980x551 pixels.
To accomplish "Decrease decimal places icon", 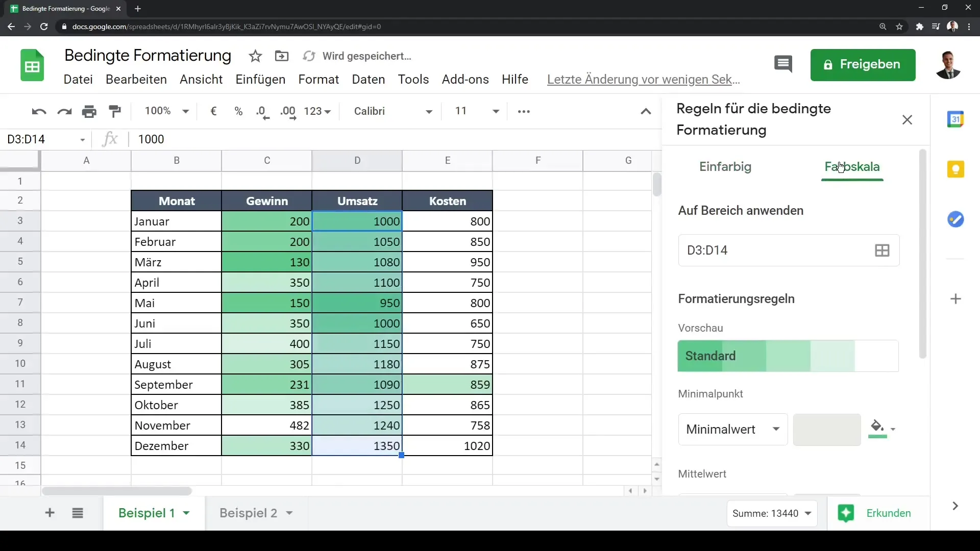I will point(262,112).
